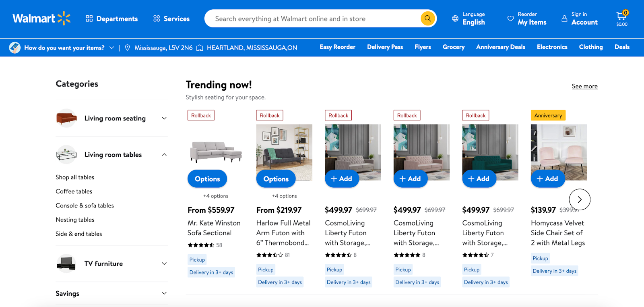Expand Living room seating category
Viewport: 644px width, 307px height.
tap(164, 118)
